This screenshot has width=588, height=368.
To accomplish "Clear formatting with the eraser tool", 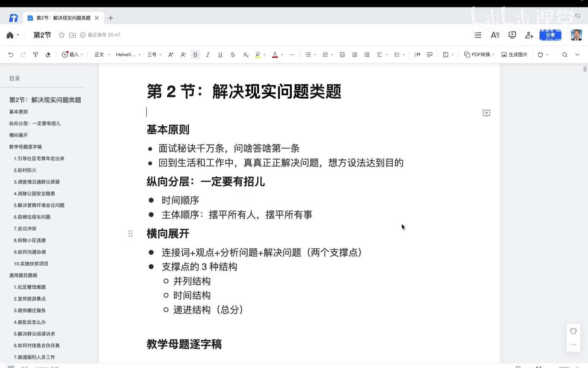I will point(48,55).
